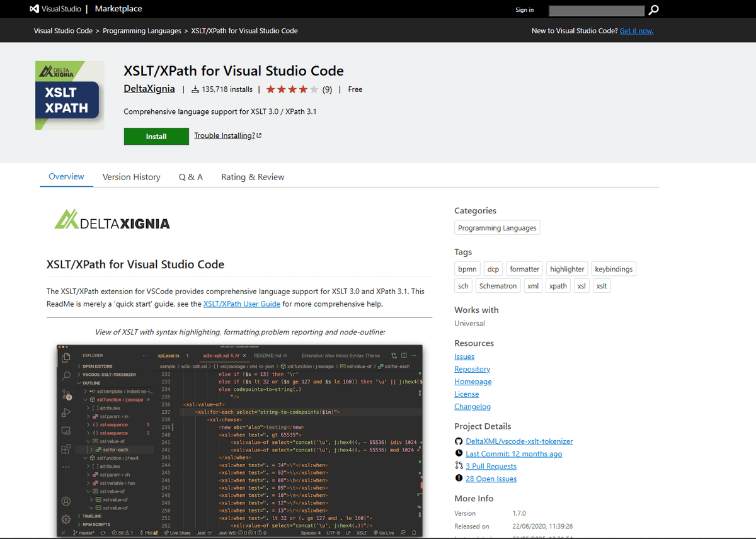Image resolution: width=756 pixels, height=539 pixels.
Task: Click the xpath tag
Action: pyautogui.click(x=558, y=286)
